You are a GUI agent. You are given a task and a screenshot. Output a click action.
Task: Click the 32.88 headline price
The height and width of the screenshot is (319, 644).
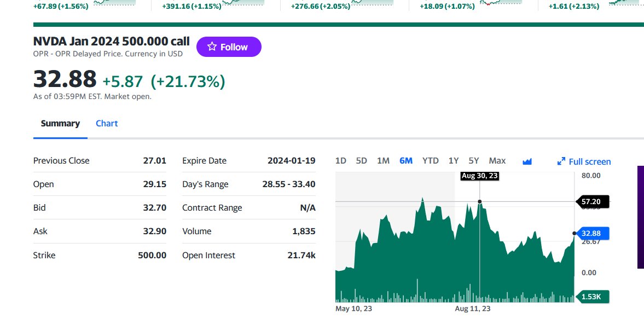click(65, 79)
